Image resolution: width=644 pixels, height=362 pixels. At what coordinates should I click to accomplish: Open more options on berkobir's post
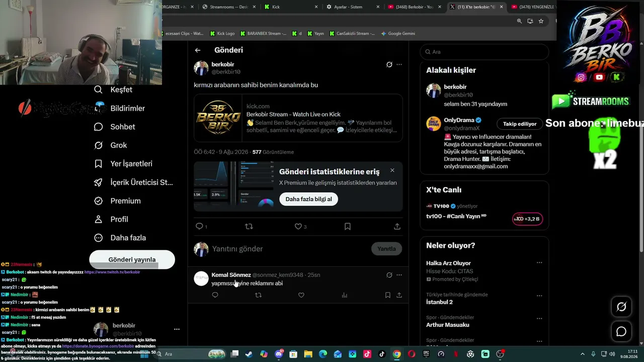click(x=399, y=64)
